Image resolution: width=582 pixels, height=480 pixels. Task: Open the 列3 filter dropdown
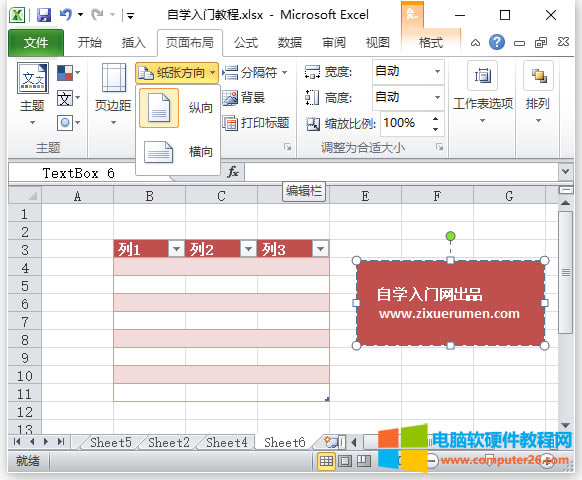tap(320, 249)
